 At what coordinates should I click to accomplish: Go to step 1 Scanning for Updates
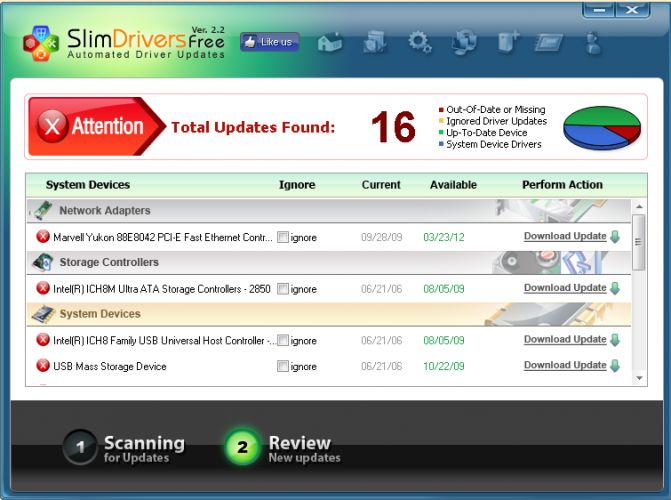(124, 448)
